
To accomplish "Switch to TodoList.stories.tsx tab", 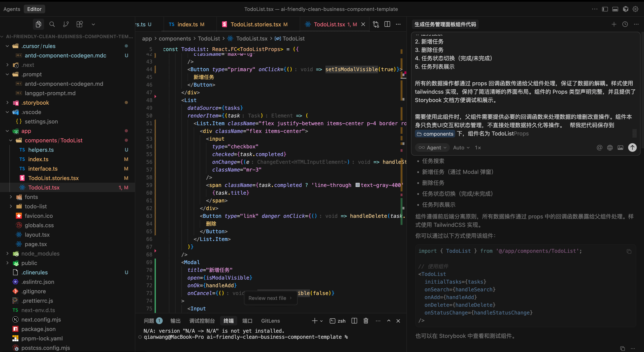I will (x=255, y=24).
